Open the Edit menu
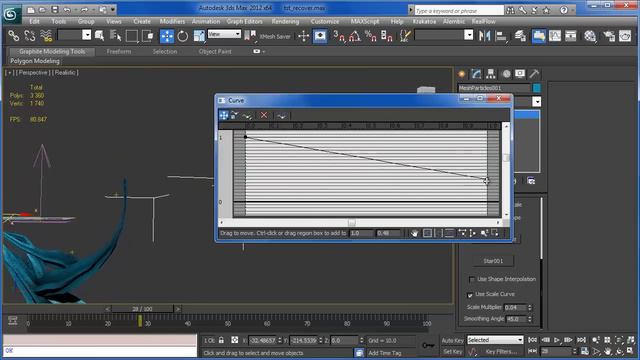Screen dimensions: 640x360 click(35, 21)
